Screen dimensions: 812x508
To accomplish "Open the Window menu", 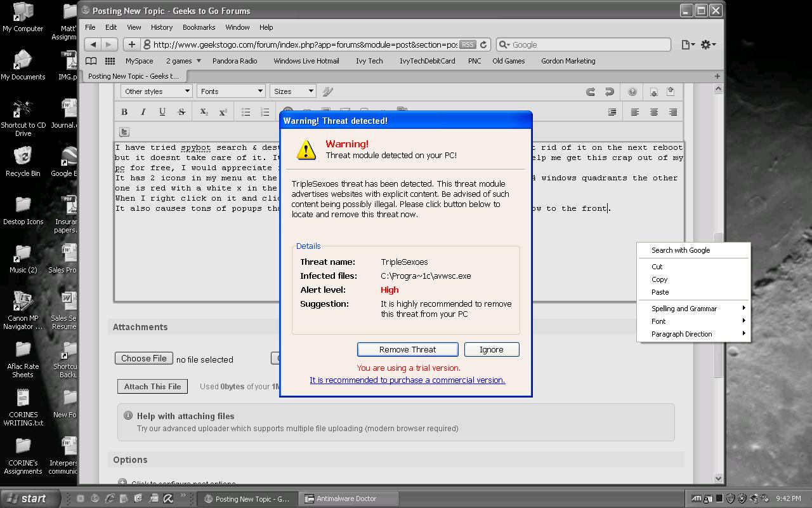I will click(x=237, y=27).
